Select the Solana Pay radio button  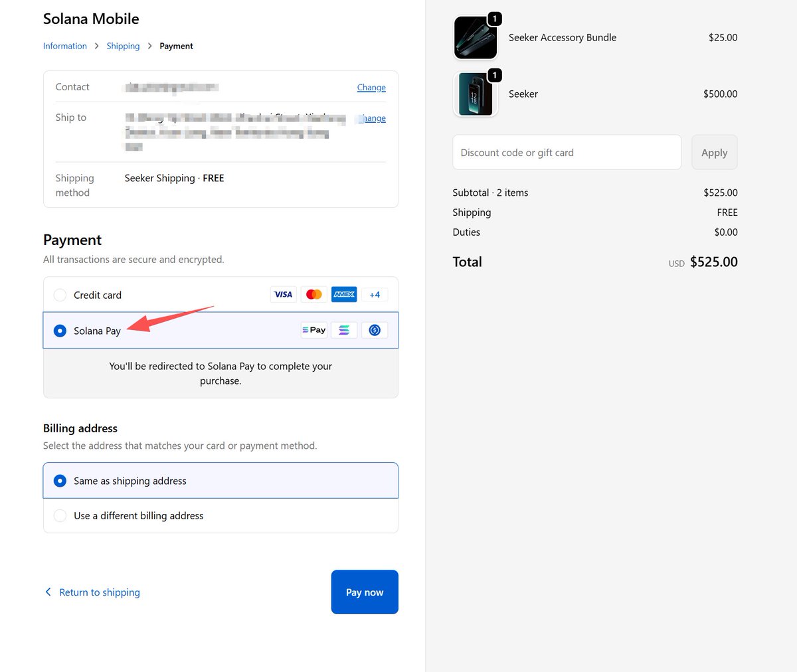pos(60,331)
